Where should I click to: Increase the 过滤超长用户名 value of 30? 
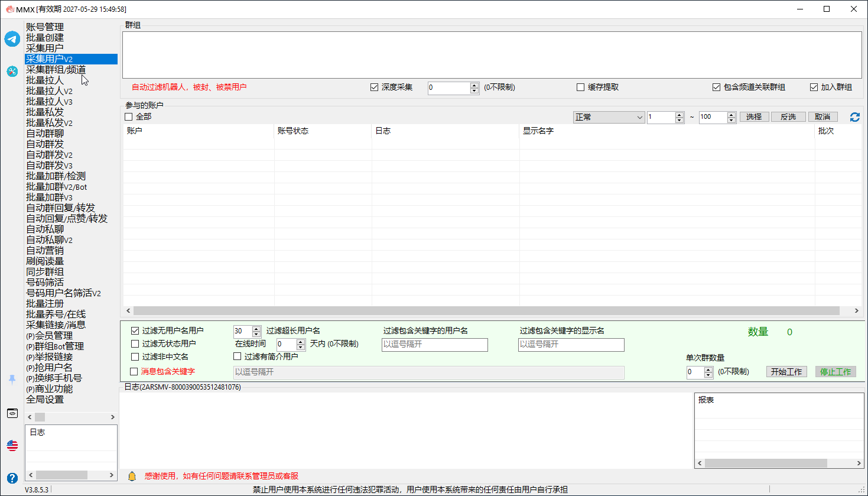coord(256,329)
